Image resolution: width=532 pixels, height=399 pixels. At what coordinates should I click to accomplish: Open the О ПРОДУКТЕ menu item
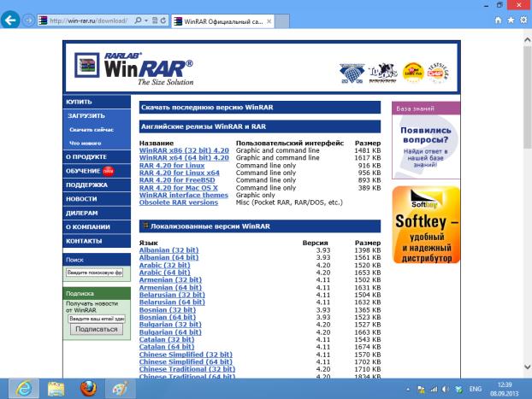pyautogui.click(x=97, y=157)
